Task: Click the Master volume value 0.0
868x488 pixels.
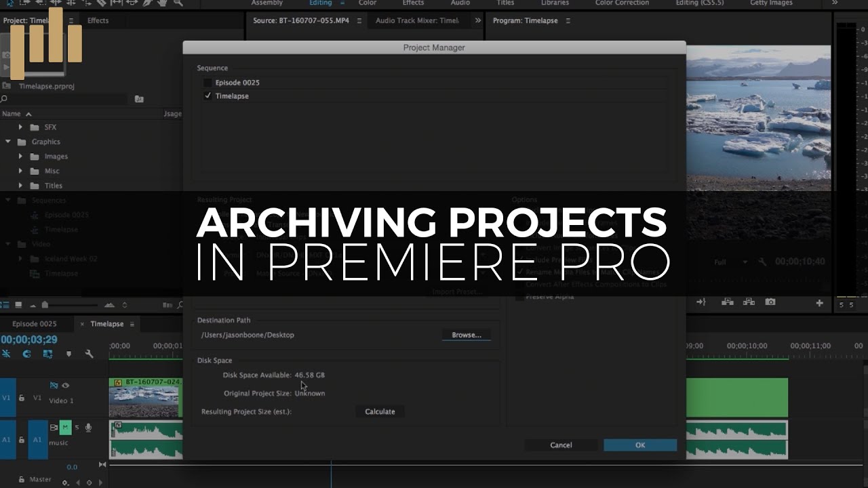Action: [x=72, y=467]
